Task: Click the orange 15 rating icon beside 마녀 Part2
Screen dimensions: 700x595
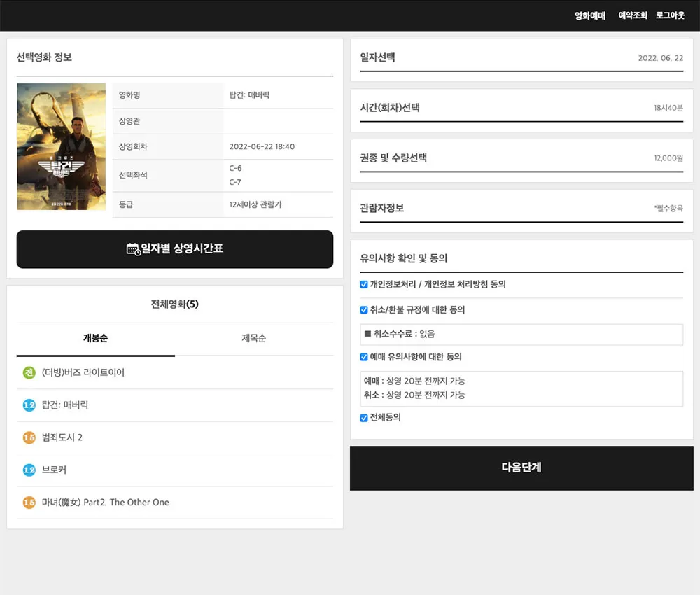Action: pos(29,503)
